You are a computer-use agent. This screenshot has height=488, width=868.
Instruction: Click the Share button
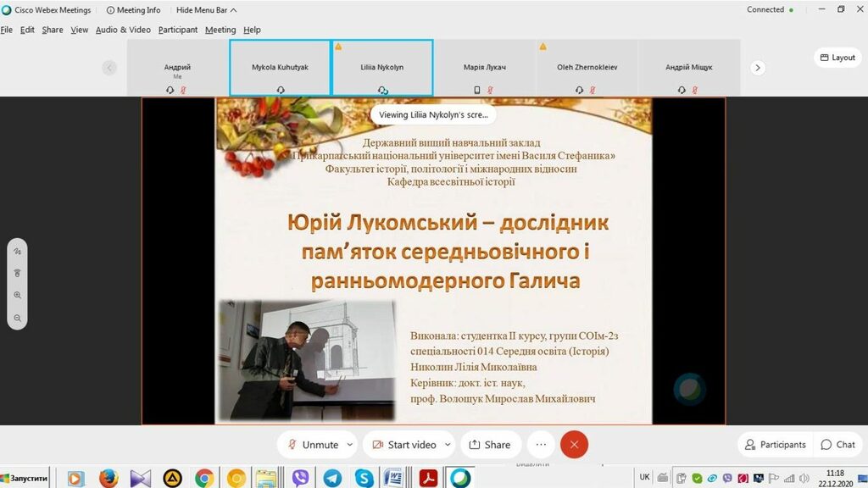pyautogui.click(x=490, y=445)
